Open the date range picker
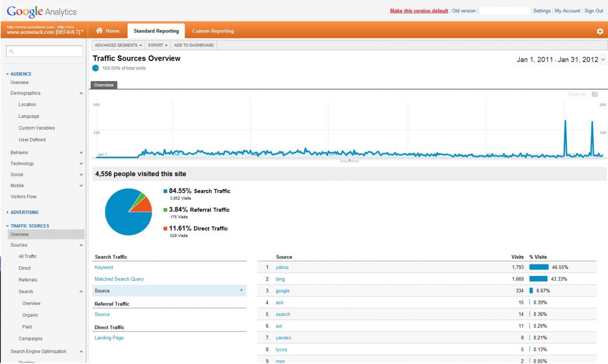 [x=561, y=60]
